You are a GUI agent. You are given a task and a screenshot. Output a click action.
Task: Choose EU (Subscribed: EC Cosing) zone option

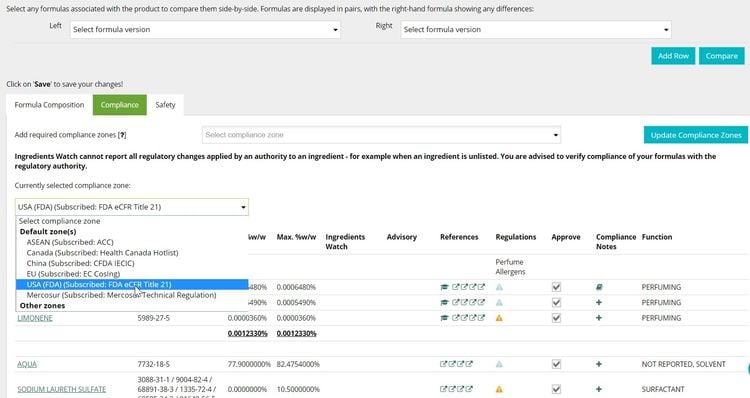coord(73,274)
